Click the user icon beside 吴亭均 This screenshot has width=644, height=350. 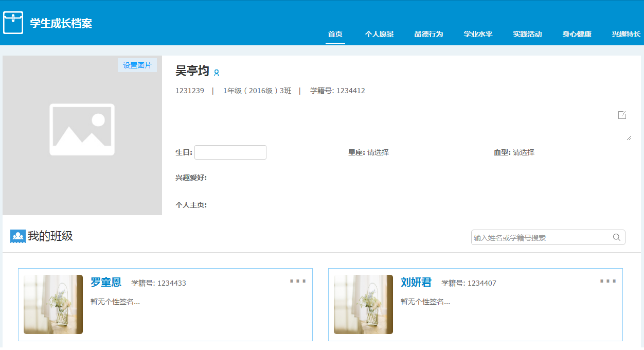coord(217,73)
